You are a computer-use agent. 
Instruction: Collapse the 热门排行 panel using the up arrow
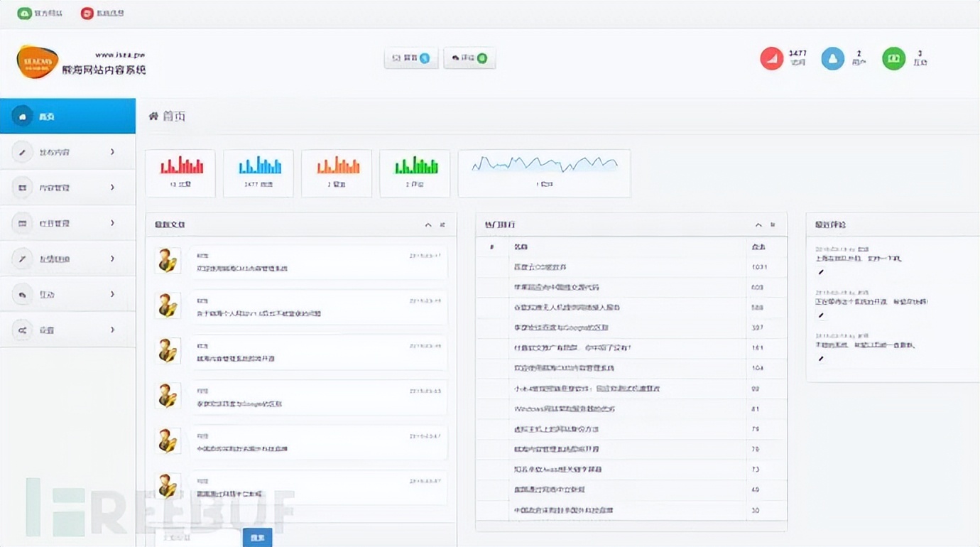click(x=758, y=224)
